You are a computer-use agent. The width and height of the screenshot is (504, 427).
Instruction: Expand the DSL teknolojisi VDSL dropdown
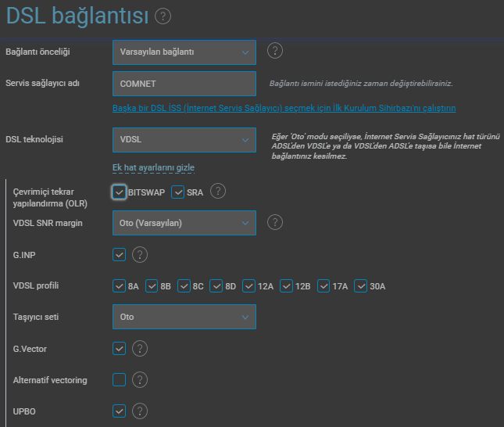tap(184, 140)
